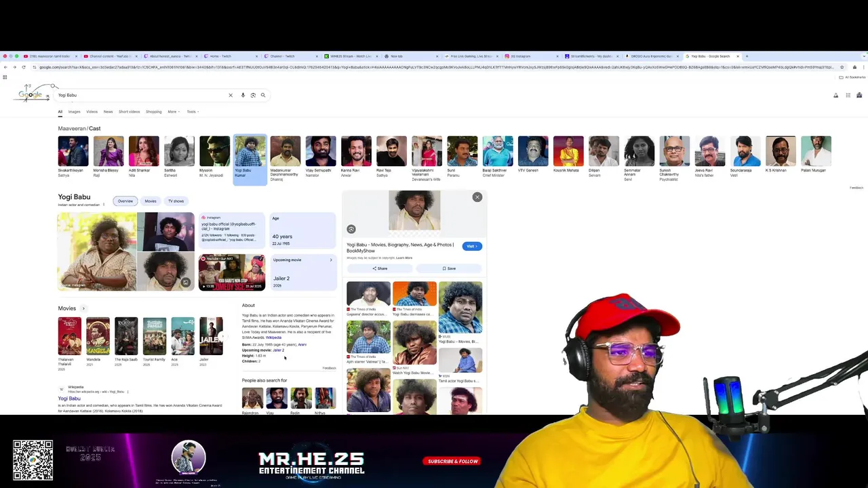Screen dimensions: 868x488
Task: Clear the Yogi Babu search text
Action: click(231, 95)
